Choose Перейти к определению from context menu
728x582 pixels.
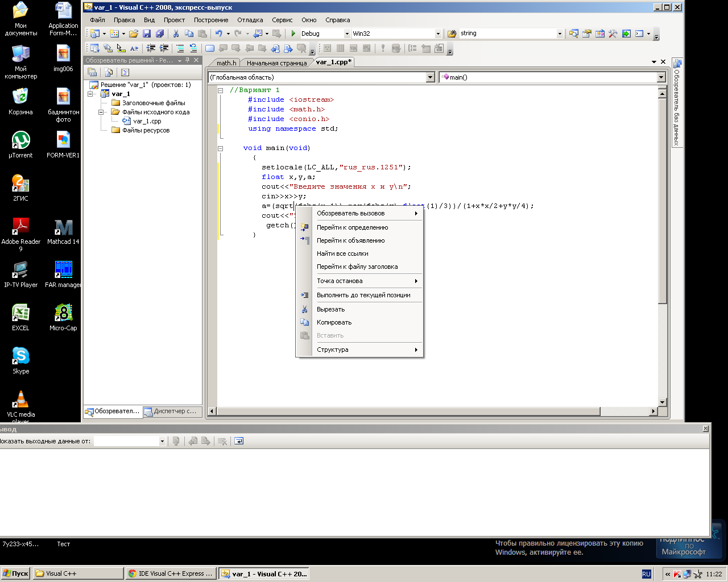(x=359, y=227)
